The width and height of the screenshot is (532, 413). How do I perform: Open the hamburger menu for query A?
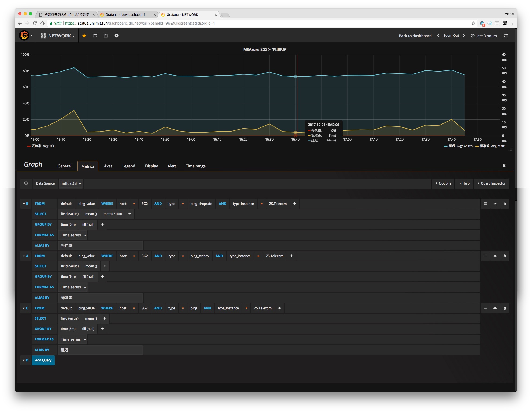pos(485,256)
